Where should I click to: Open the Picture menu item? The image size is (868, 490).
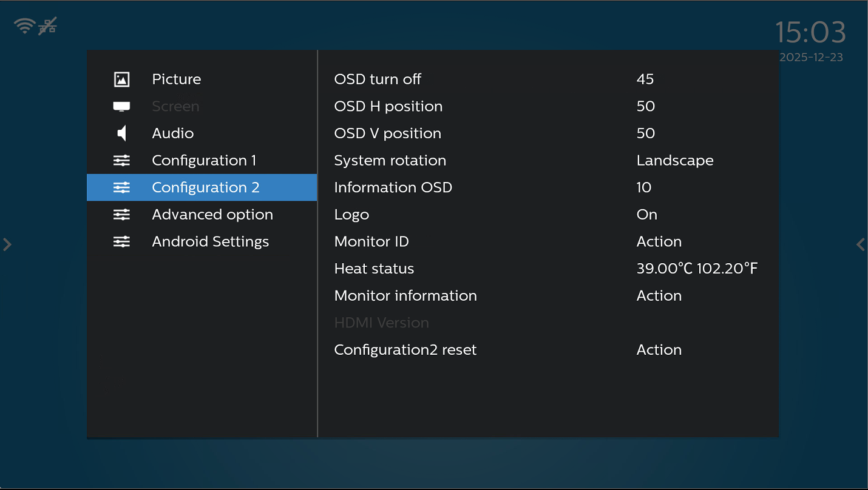pyautogui.click(x=176, y=79)
